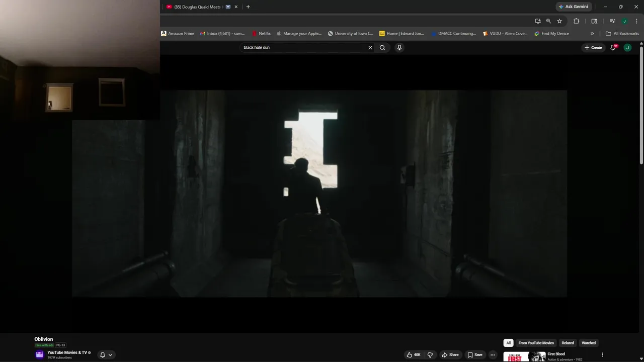
Task: Open the Amazon Prime bookmark
Action: (178, 34)
